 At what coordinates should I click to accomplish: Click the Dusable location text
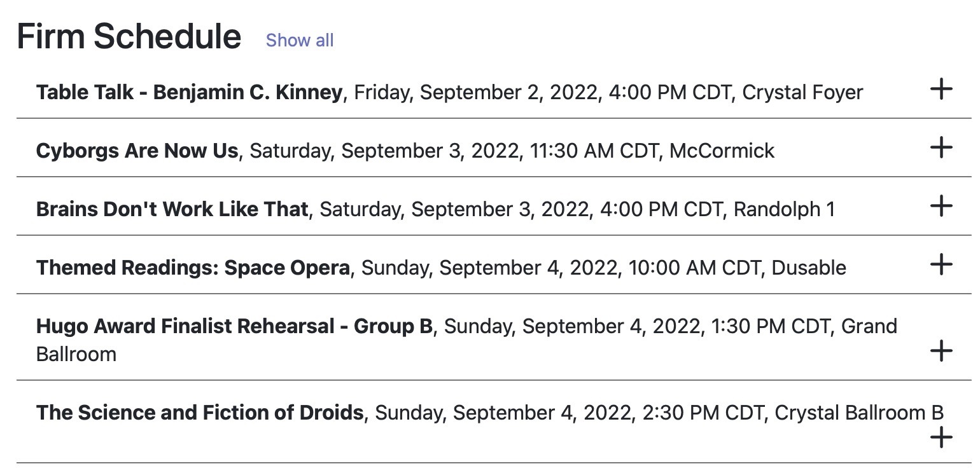click(808, 268)
